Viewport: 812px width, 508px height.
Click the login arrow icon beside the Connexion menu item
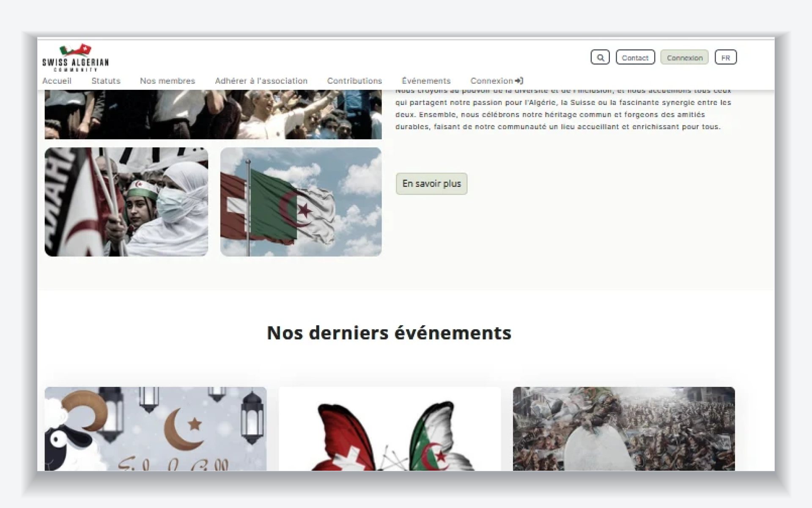click(x=519, y=80)
